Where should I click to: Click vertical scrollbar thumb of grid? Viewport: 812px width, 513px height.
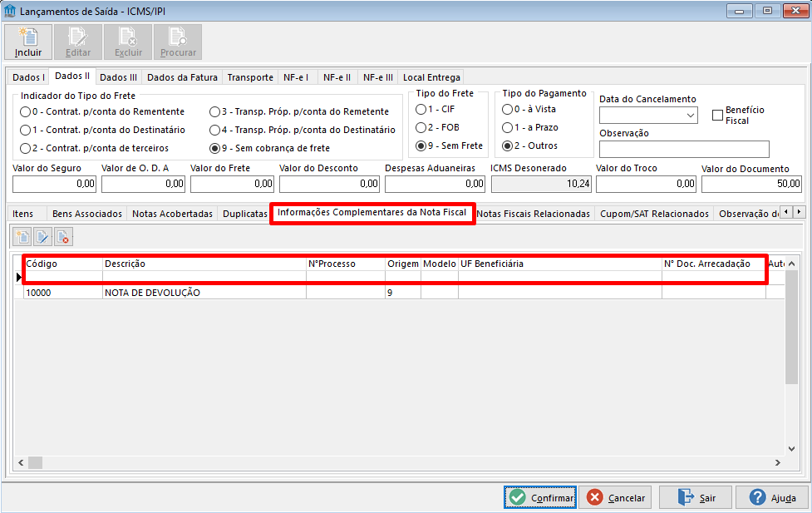791,327
